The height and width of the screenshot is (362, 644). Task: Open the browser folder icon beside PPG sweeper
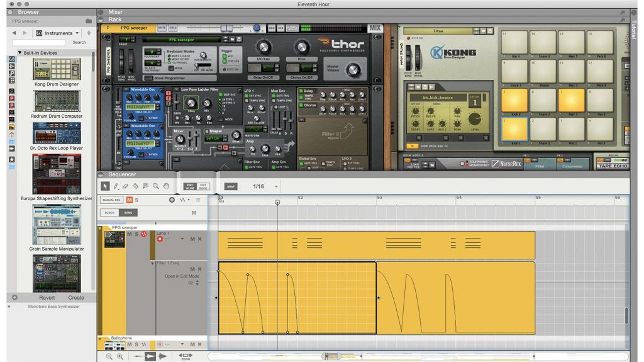[x=89, y=21]
